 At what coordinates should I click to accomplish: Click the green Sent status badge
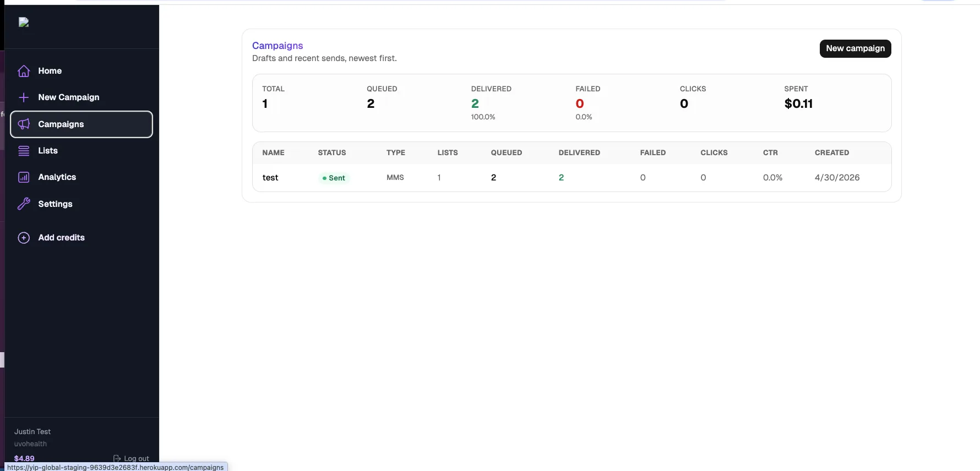(x=334, y=178)
